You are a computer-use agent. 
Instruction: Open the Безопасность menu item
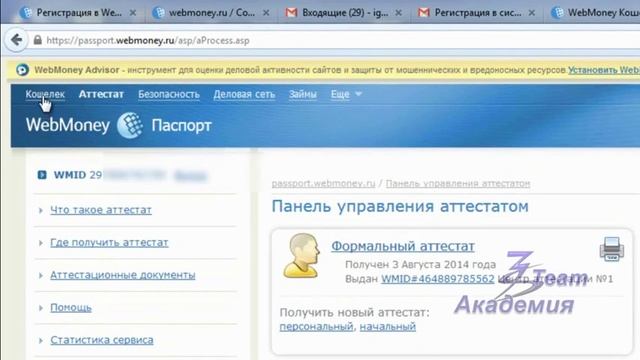tap(169, 94)
